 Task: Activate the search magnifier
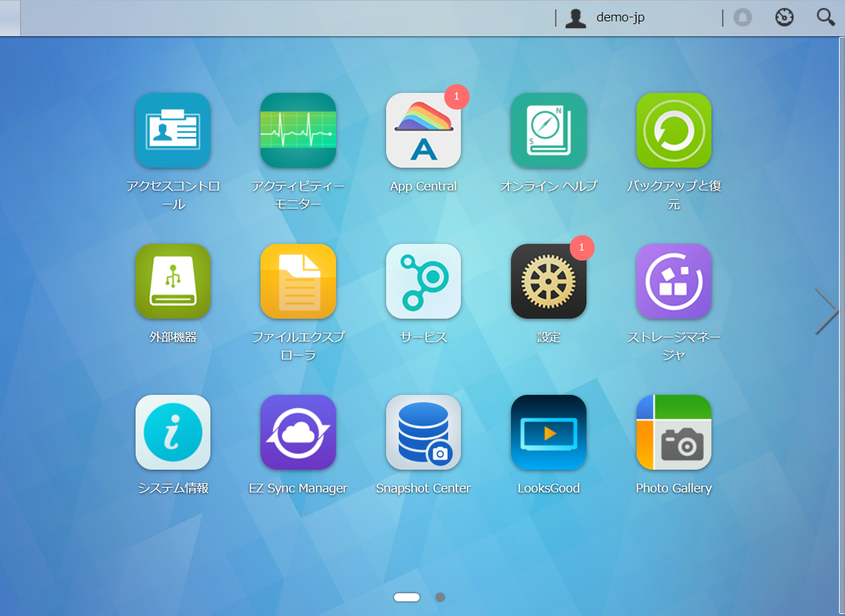point(826,17)
